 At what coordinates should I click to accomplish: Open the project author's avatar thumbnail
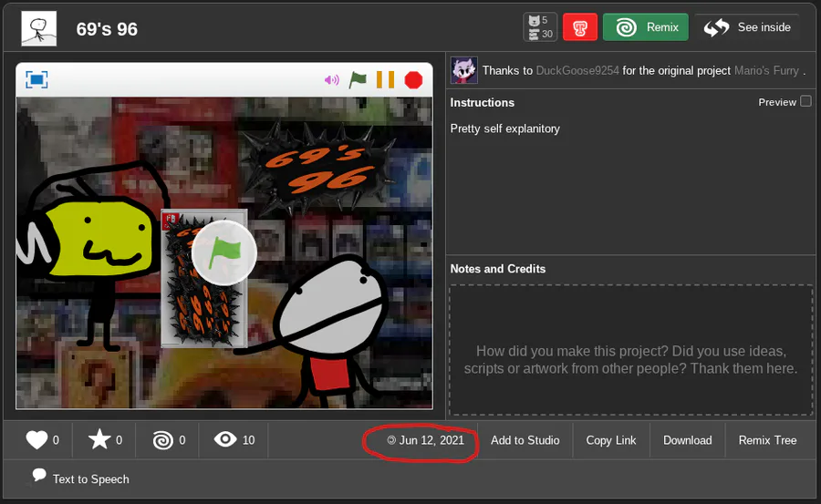click(38, 29)
